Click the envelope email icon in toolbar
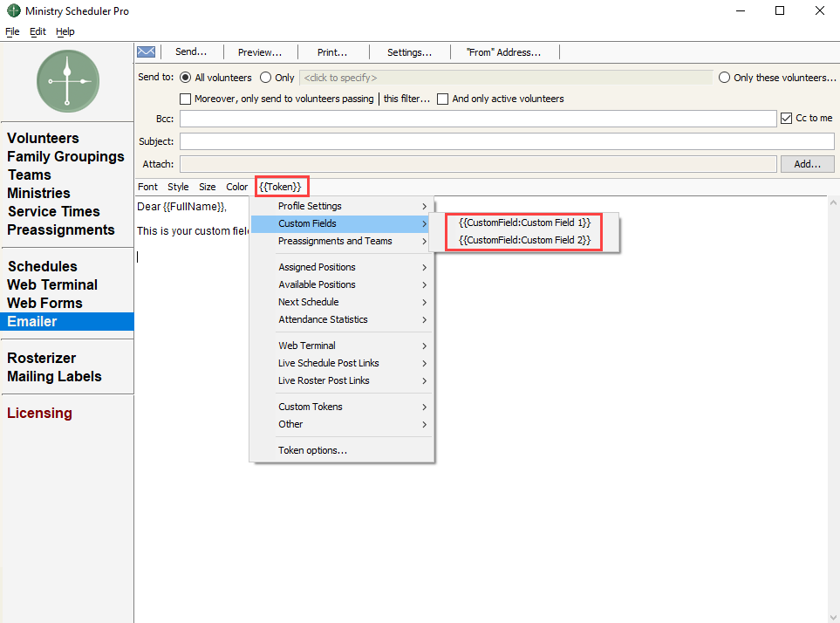The image size is (840, 623). [146, 52]
